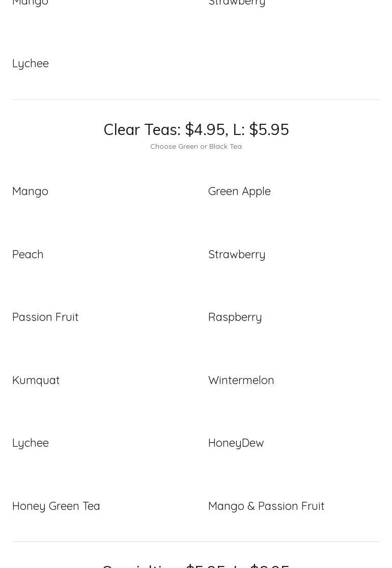
Task: Select Strawberry in the Clear Teas list
Action: (x=237, y=255)
